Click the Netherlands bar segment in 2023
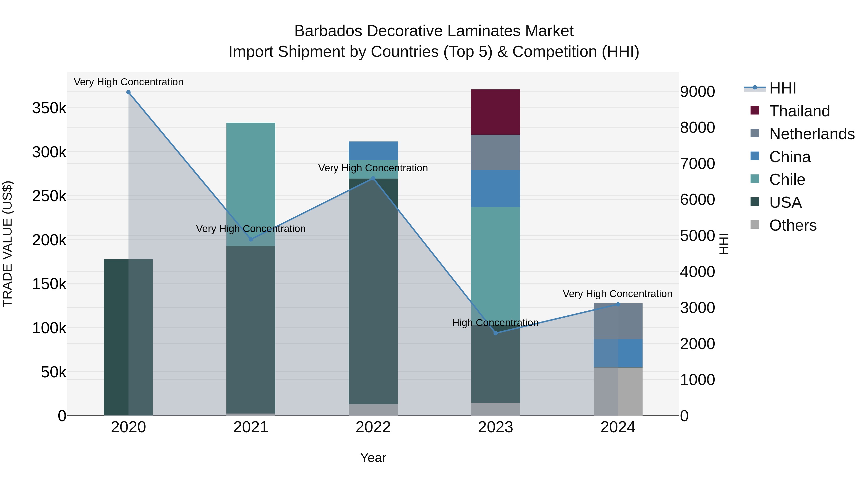This screenshot has height=488, width=868. click(495, 153)
